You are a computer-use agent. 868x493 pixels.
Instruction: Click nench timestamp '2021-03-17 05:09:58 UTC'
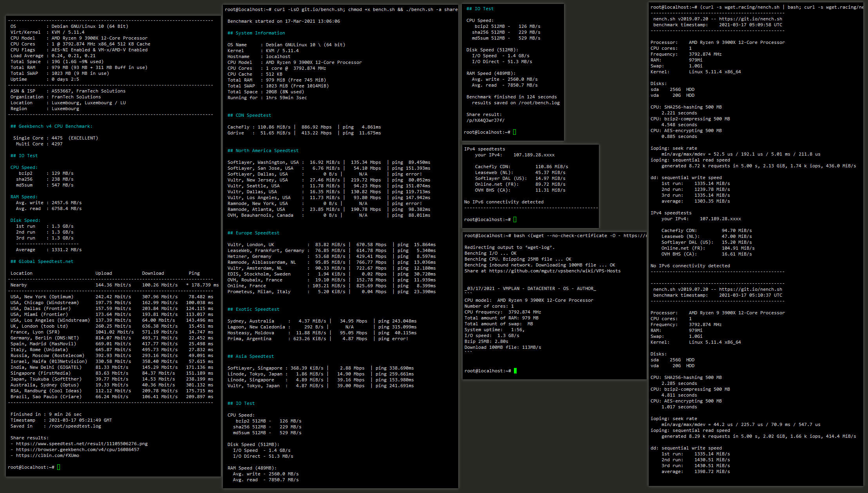750,25
